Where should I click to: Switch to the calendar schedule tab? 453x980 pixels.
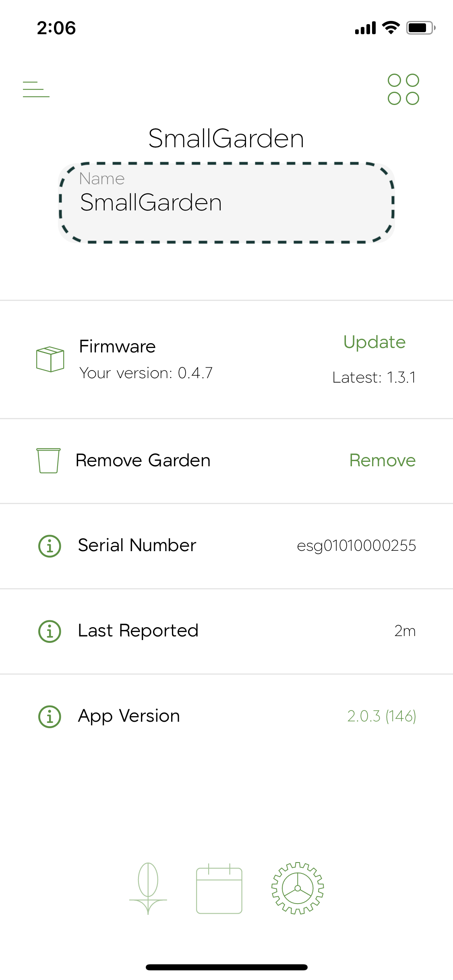[219, 888]
